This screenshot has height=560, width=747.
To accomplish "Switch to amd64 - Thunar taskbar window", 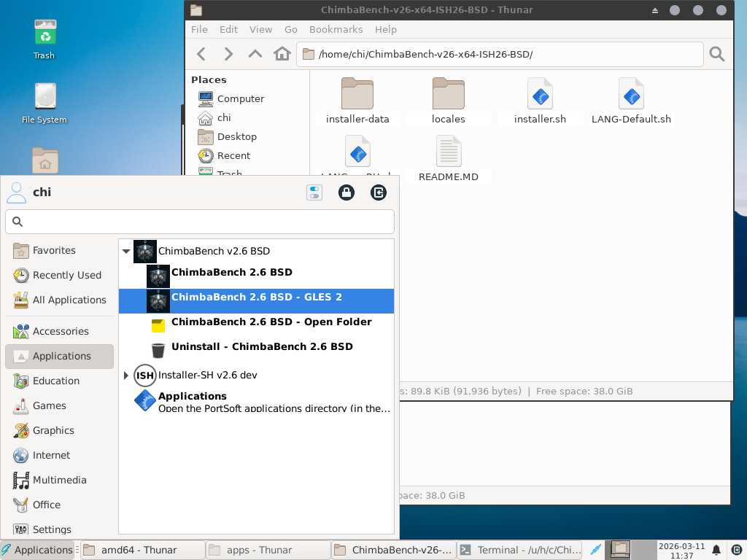I will click(x=143, y=550).
